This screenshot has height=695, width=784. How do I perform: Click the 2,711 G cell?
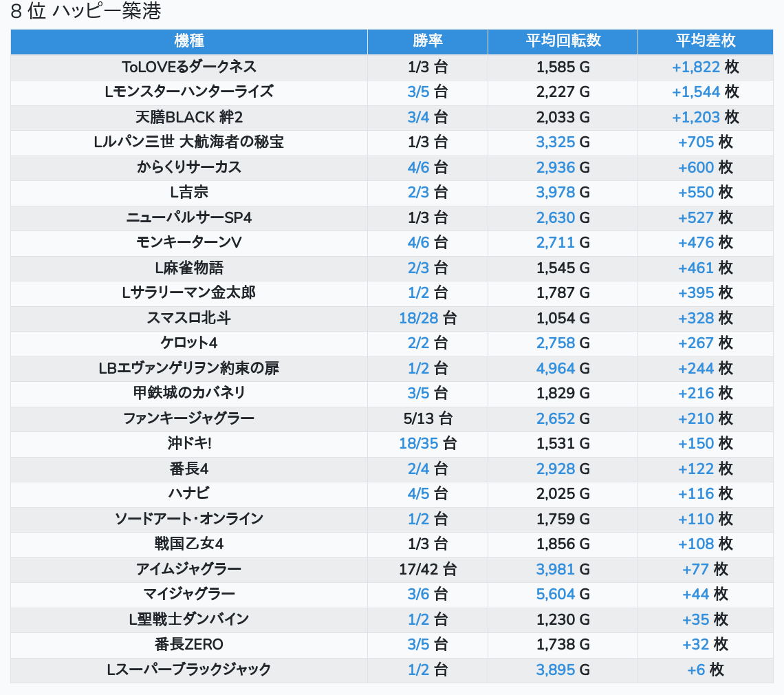point(563,243)
